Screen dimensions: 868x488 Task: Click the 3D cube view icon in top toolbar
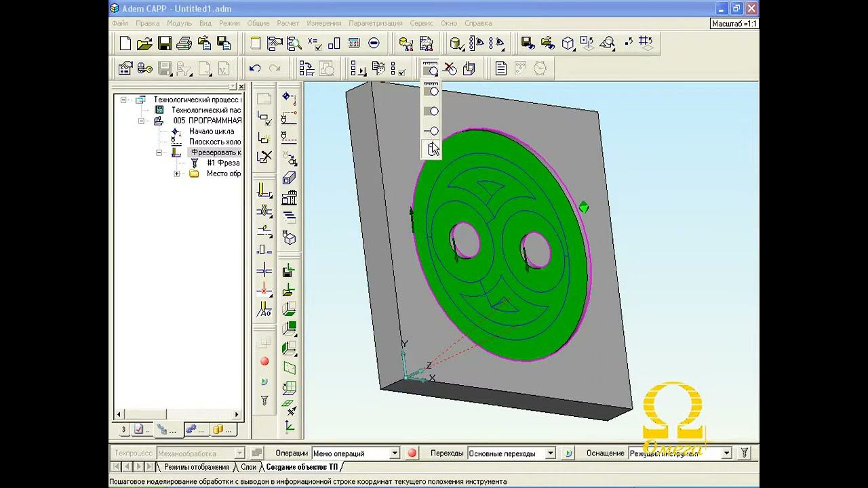point(568,43)
